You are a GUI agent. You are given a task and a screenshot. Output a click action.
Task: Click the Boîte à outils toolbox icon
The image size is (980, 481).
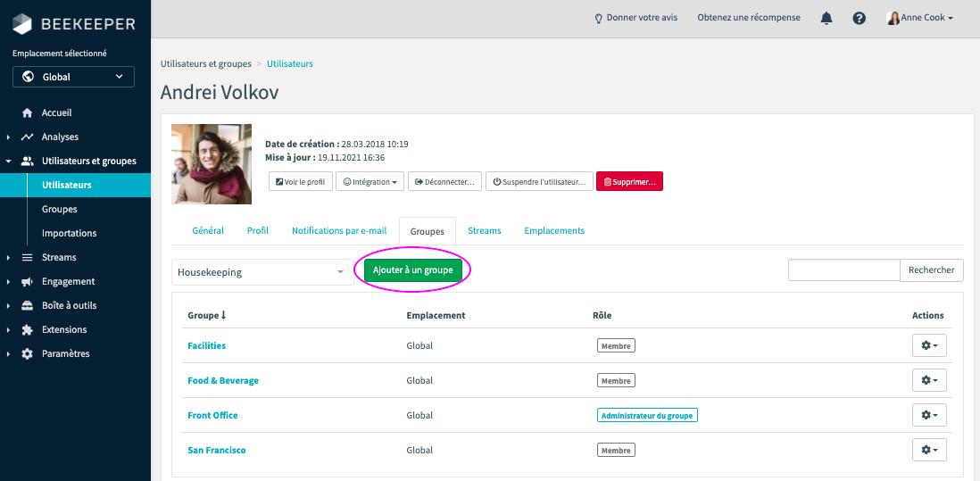tap(27, 306)
